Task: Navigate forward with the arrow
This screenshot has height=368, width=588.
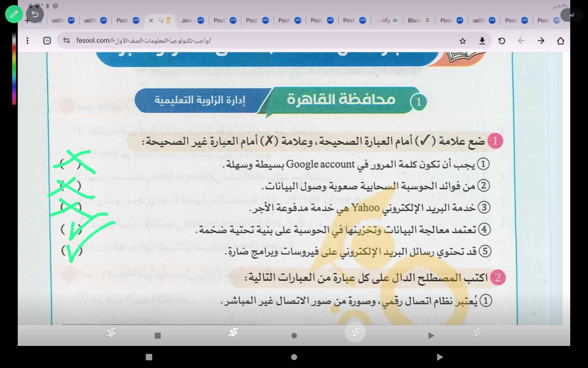Action: pyautogui.click(x=541, y=41)
